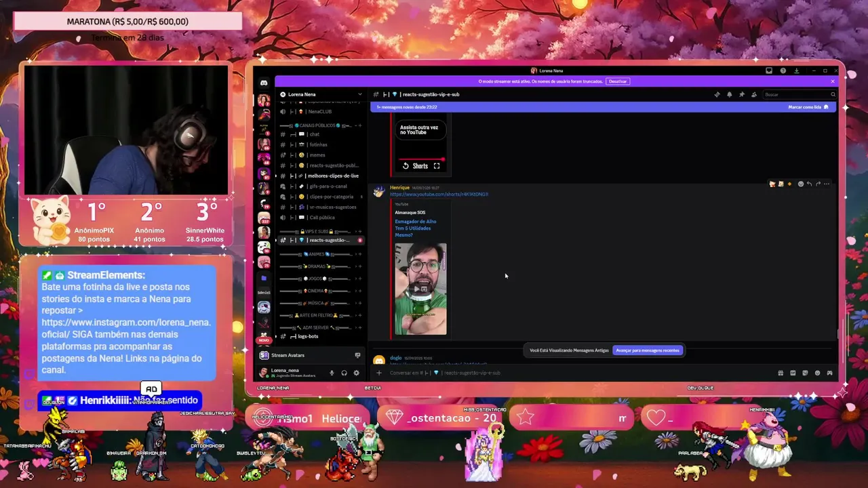The height and width of the screenshot is (488, 868).
Task: Click Shorts video red progress bar
Action: click(x=420, y=159)
